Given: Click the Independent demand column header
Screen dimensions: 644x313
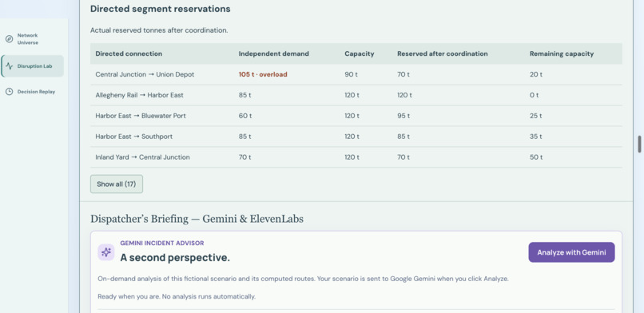Looking at the screenshot, I should tap(273, 53).
